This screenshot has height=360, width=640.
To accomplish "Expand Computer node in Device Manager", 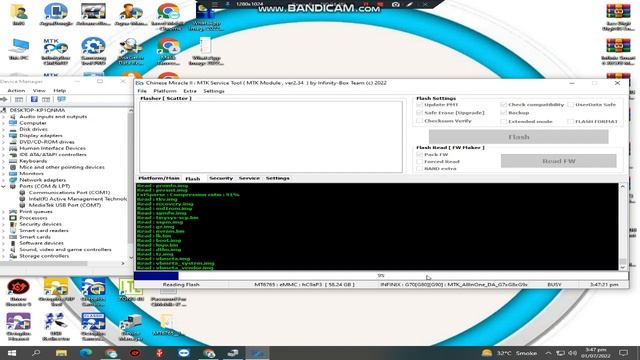I will click(x=4, y=123).
